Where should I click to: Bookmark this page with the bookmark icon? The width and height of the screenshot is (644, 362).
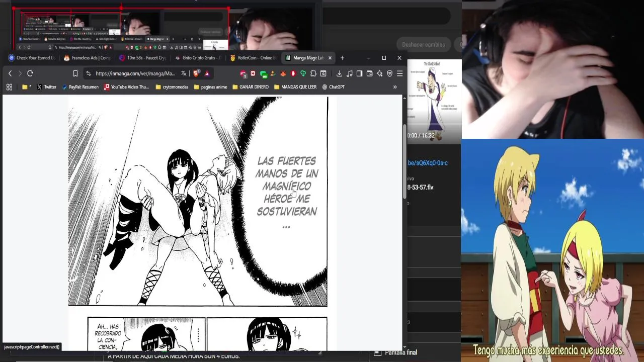tap(75, 73)
